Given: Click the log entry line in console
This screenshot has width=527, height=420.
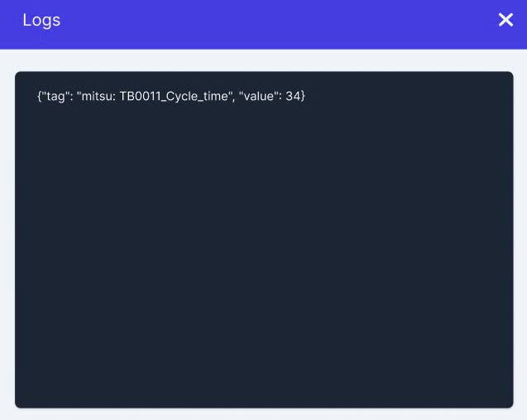Looking at the screenshot, I should (x=171, y=96).
